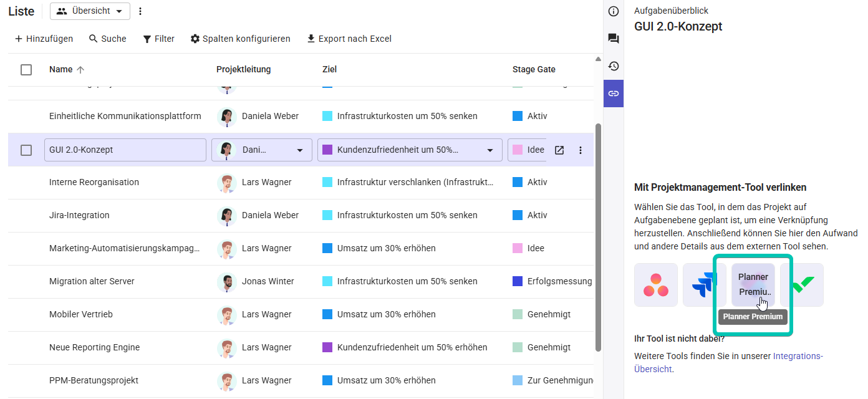Sort by the Name column header
Image resolution: width=868 pixels, height=399 pixels.
point(60,69)
